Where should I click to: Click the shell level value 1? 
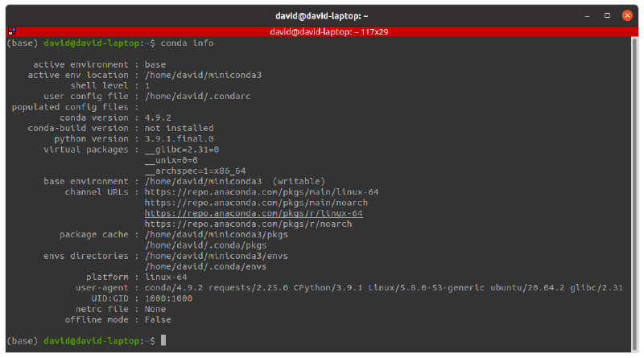click(x=147, y=86)
